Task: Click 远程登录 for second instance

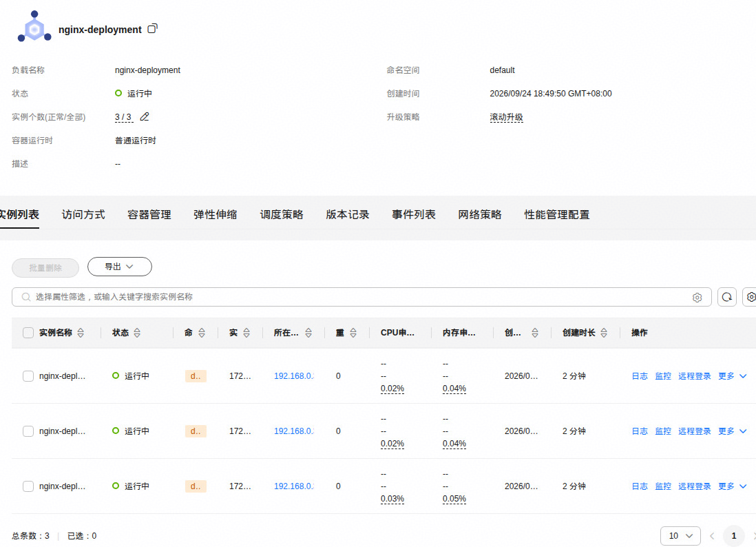Action: coord(694,431)
